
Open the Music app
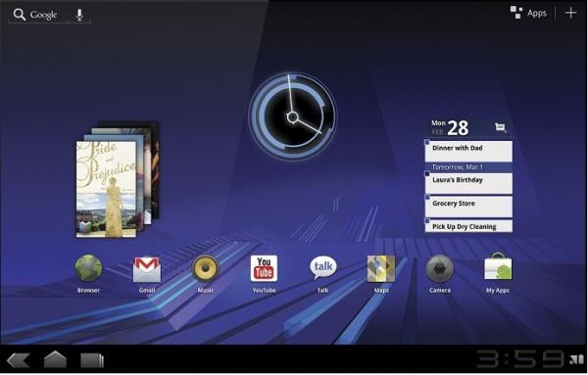(206, 268)
